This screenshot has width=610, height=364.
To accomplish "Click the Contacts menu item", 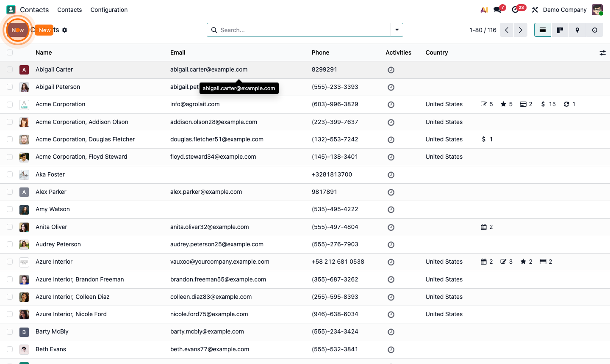I will (69, 9).
